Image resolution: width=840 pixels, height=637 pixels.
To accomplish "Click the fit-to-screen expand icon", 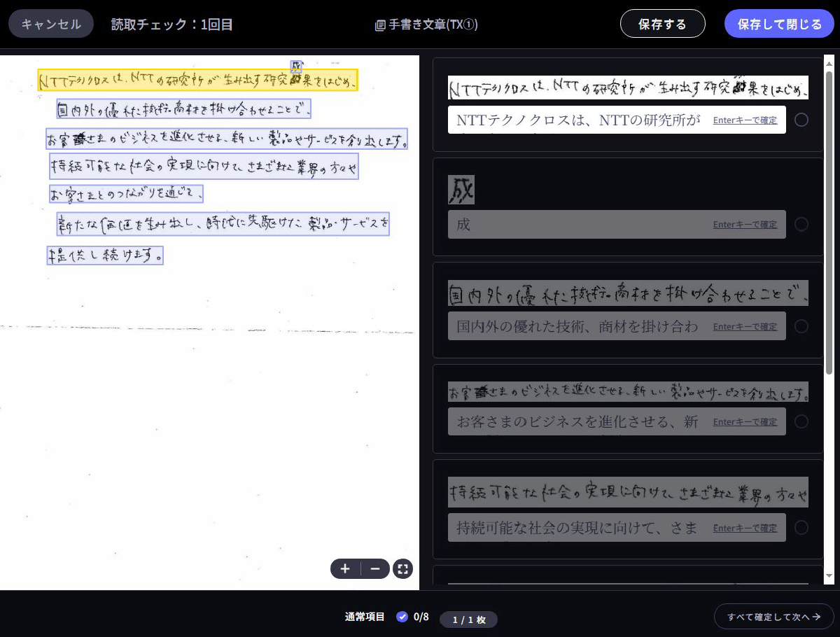I will [x=402, y=568].
